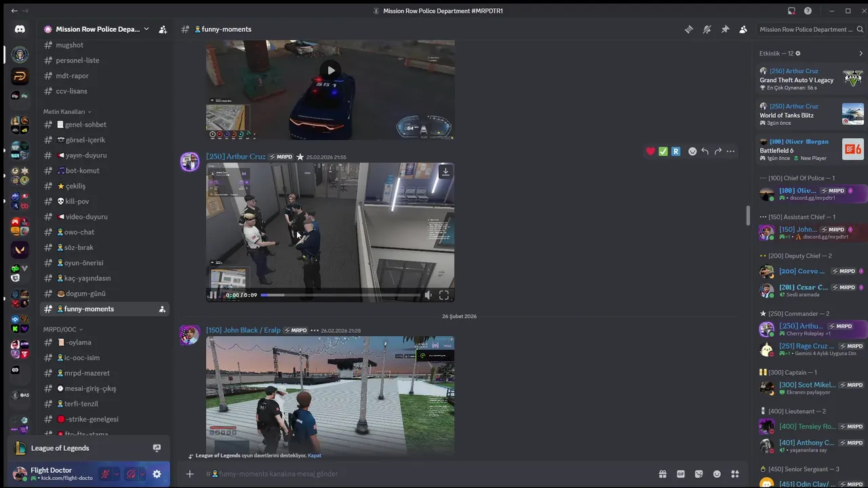Click the notification bell mute icon in header

coord(707,29)
